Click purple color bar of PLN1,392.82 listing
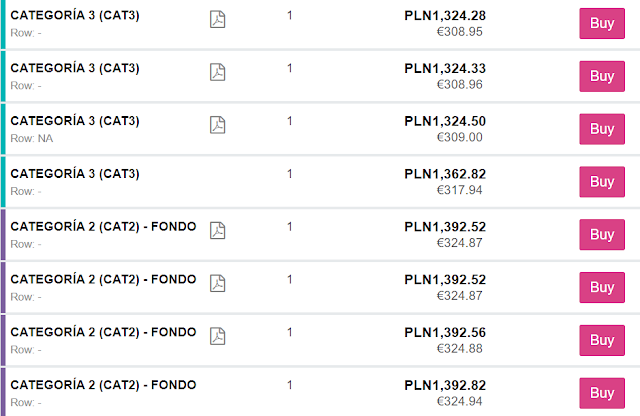640x416 pixels. pyautogui.click(x=3, y=392)
